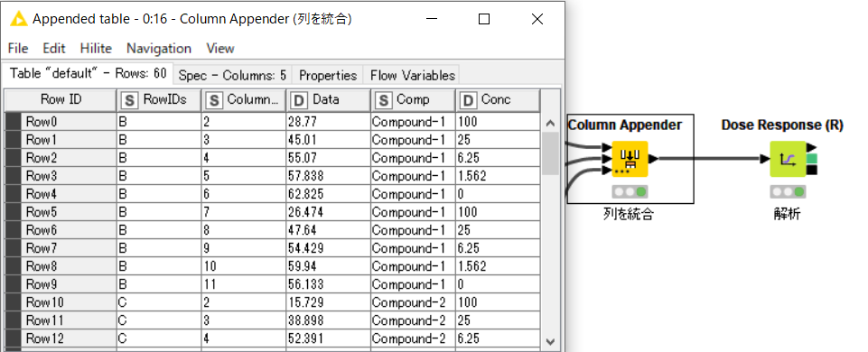Switch to the Flow Variables tab
868x352 pixels.
coord(413,75)
